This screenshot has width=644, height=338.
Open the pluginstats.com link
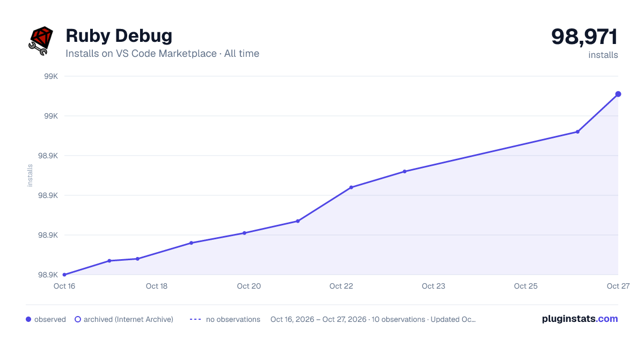(x=580, y=319)
